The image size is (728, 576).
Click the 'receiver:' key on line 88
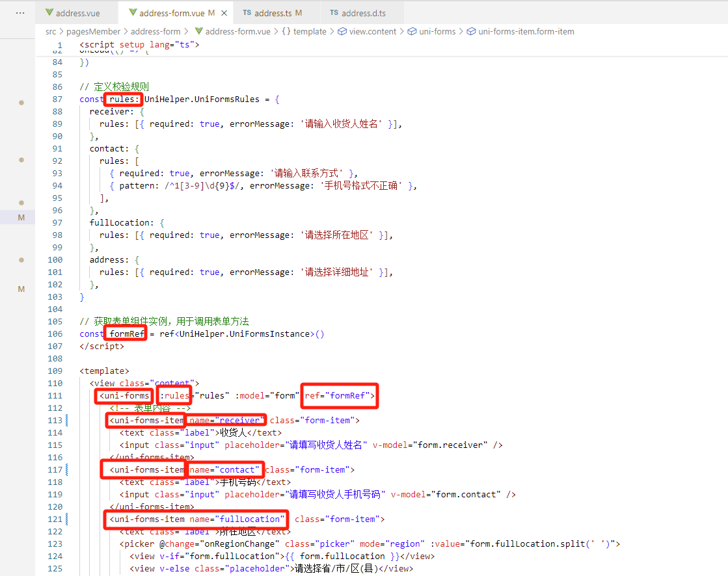(111, 111)
